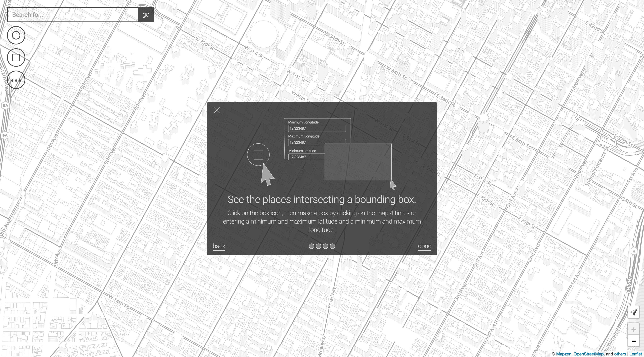
Task: Finish the tutorial with done
Action: tap(425, 246)
